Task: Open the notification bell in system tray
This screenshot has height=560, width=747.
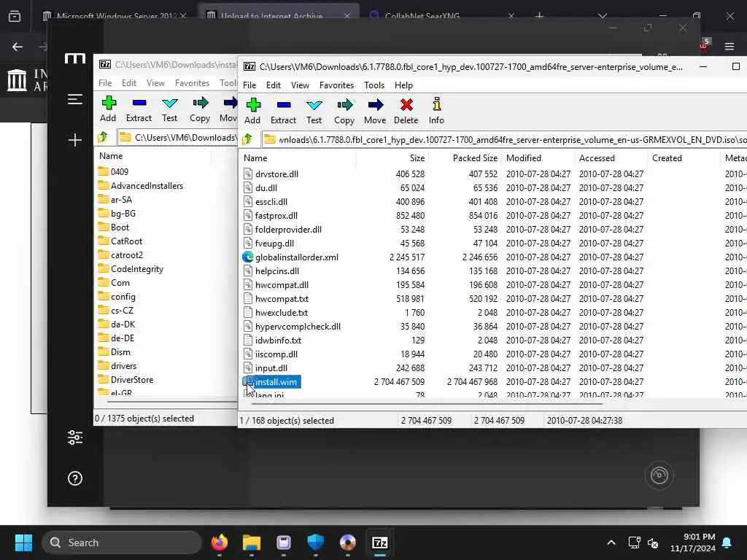Action: [x=727, y=542]
